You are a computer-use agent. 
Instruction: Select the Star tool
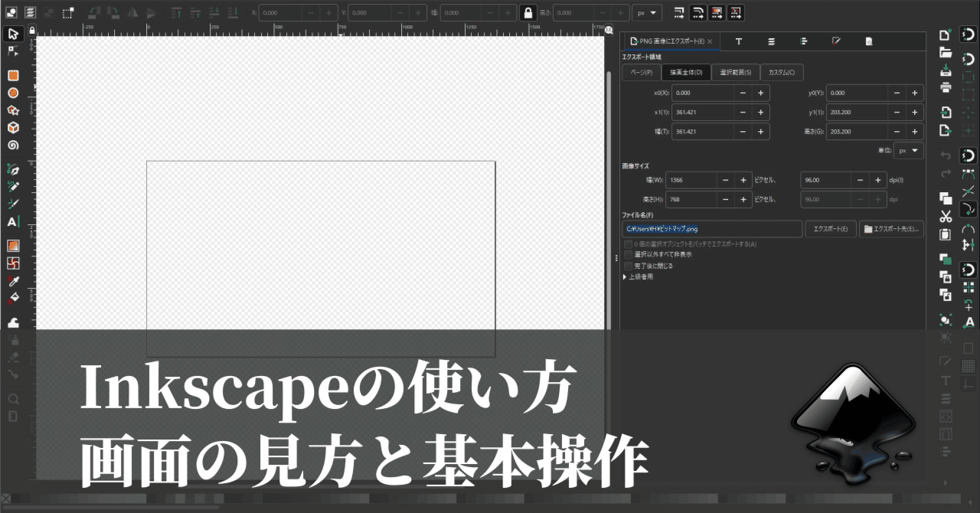(x=13, y=109)
